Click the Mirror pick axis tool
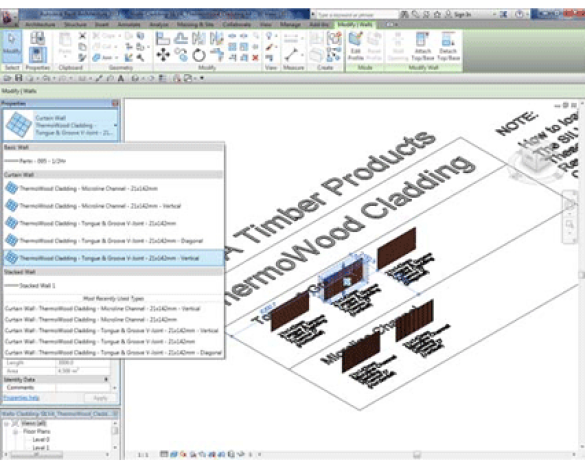 [198, 38]
